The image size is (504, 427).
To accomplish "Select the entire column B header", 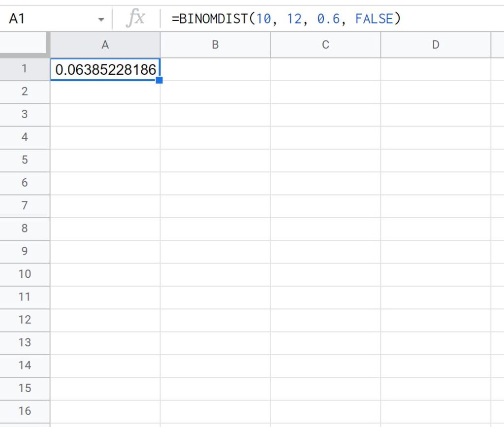I will 215,45.
